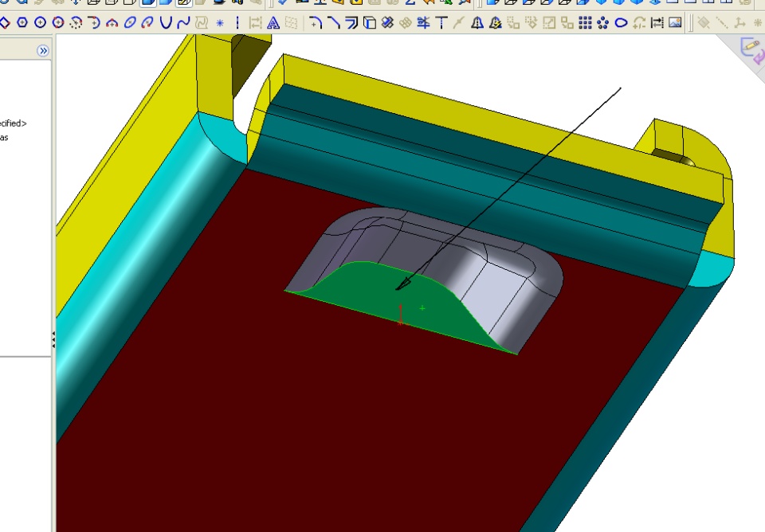The height and width of the screenshot is (532, 765).
Task: Select the Modify Sketch tool
Action: [x=639, y=22]
